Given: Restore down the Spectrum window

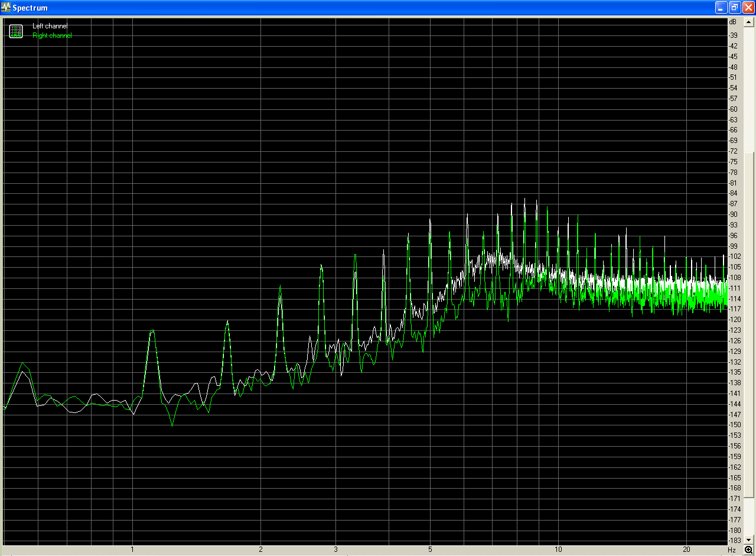Looking at the screenshot, I should pyautogui.click(x=735, y=8).
